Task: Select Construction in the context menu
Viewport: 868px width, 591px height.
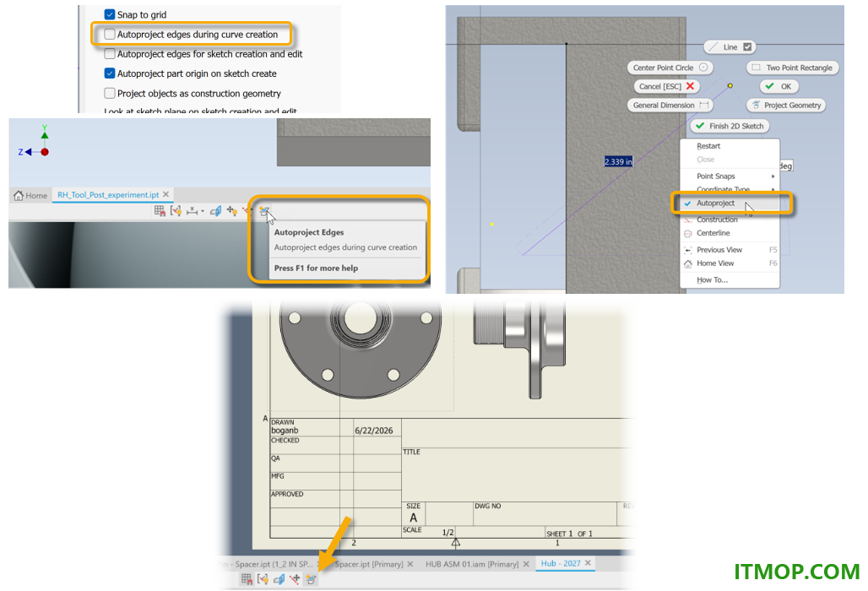Action: tap(730, 220)
